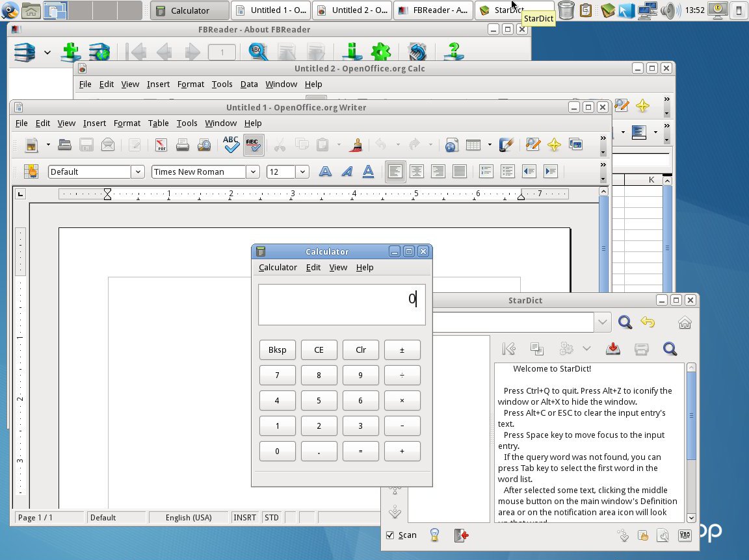
Task: Enable center paragraph alignment
Action: coord(416,172)
